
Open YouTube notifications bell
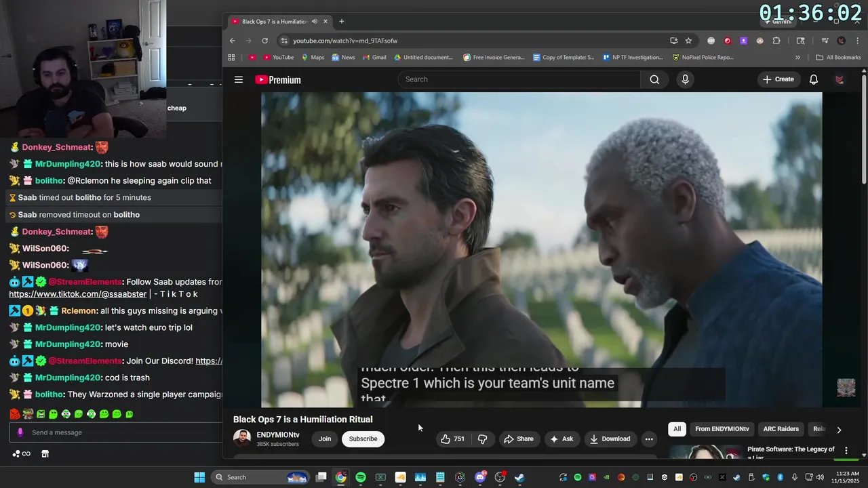pos(814,79)
